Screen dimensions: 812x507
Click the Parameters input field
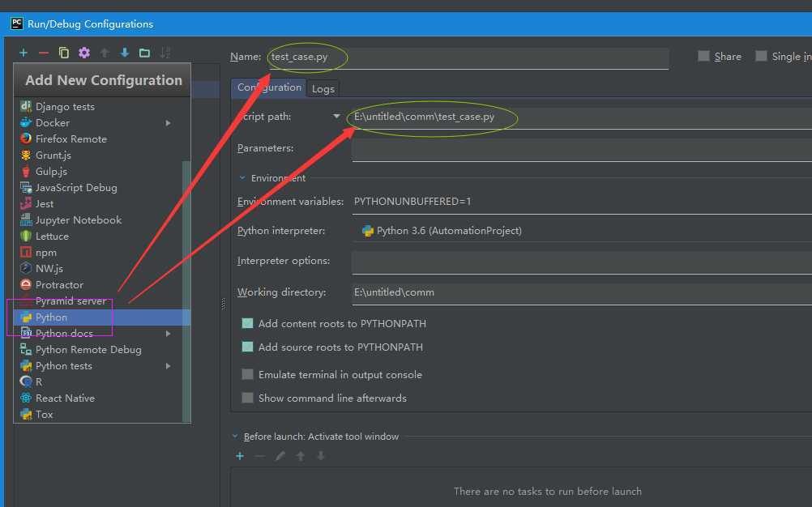pyautogui.click(x=582, y=150)
